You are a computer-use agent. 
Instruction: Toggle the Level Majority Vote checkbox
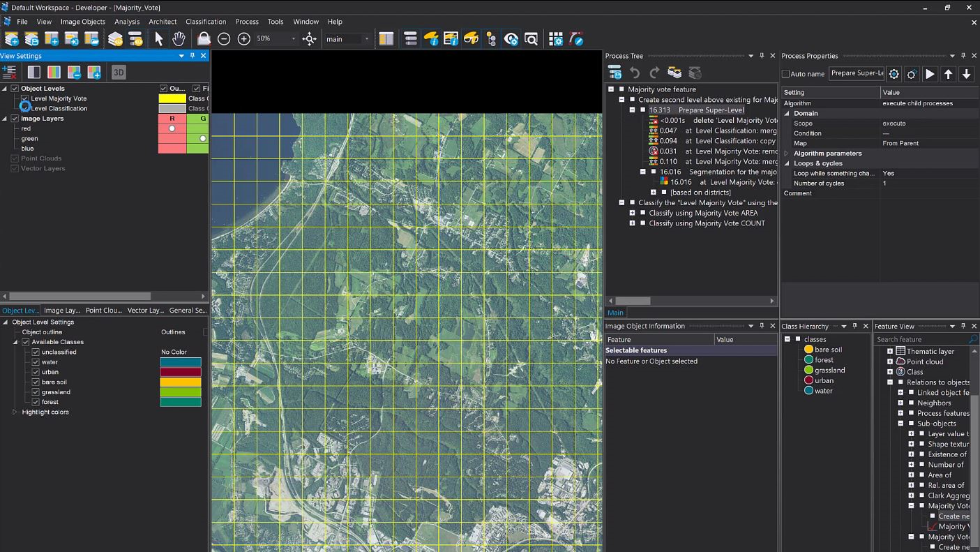(25, 98)
